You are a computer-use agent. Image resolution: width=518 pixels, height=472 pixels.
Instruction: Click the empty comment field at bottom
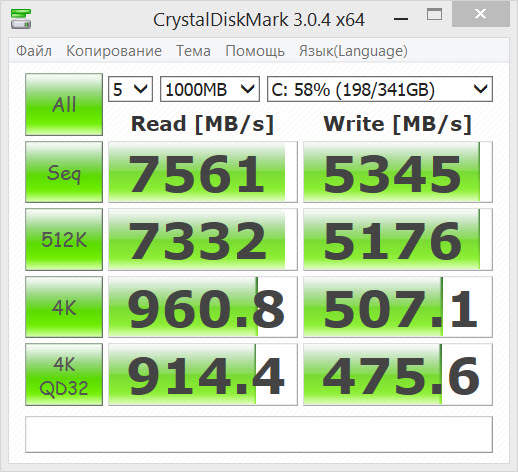(x=259, y=434)
